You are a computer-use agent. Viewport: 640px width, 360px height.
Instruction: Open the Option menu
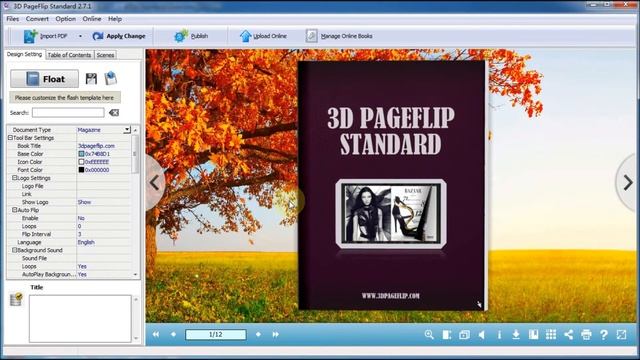(66, 19)
